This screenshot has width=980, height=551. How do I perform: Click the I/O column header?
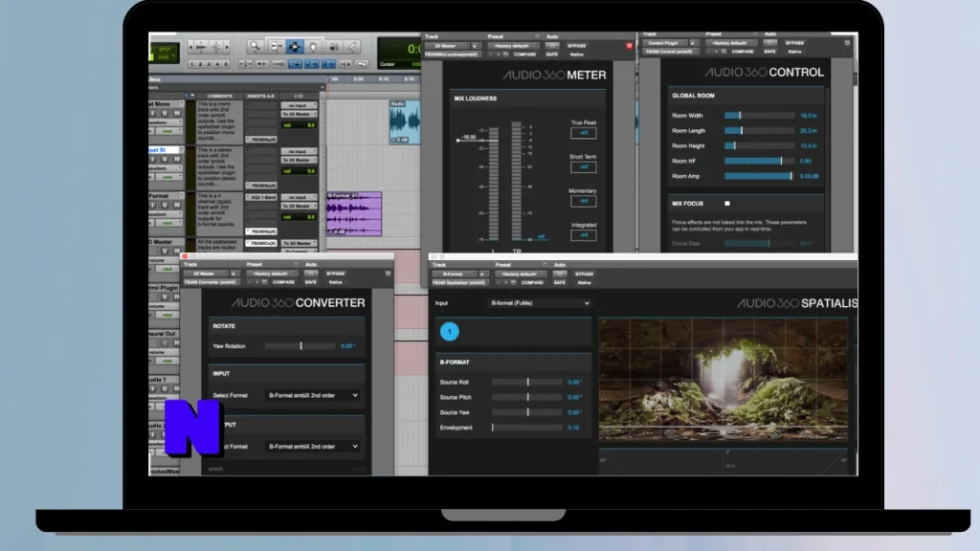pos(299,97)
